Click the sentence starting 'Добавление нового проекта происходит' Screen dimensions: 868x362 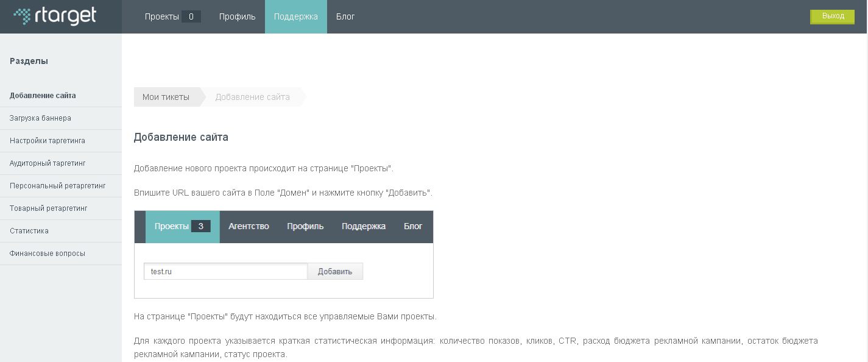pos(264,168)
